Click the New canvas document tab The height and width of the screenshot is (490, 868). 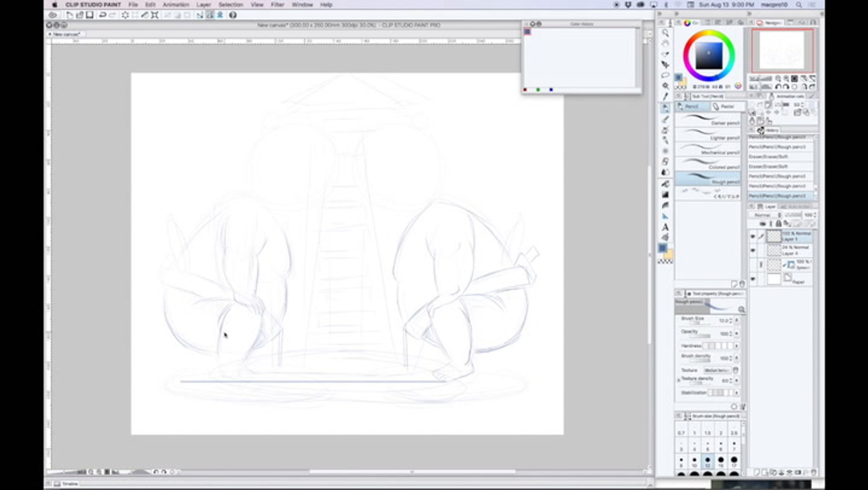pyautogui.click(x=66, y=34)
